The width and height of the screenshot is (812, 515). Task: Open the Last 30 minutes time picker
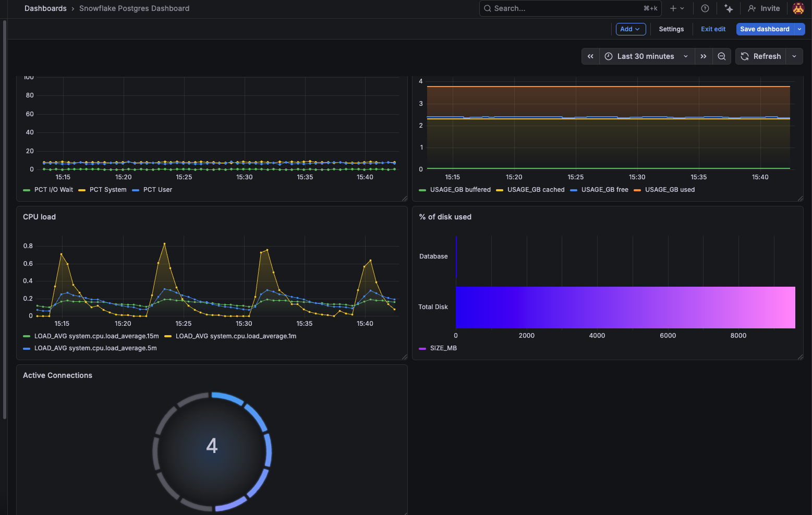(x=645, y=56)
